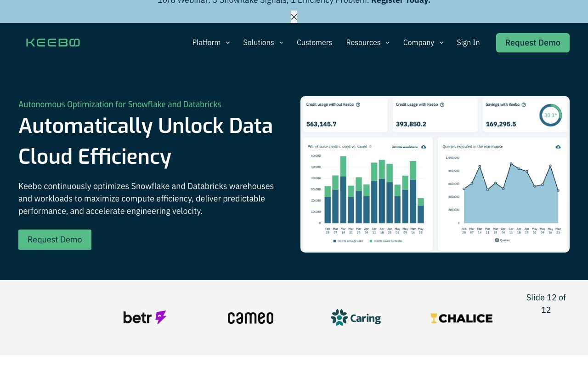Open the Company menu label
This screenshot has height=368, width=588.
pyautogui.click(x=418, y=43)
